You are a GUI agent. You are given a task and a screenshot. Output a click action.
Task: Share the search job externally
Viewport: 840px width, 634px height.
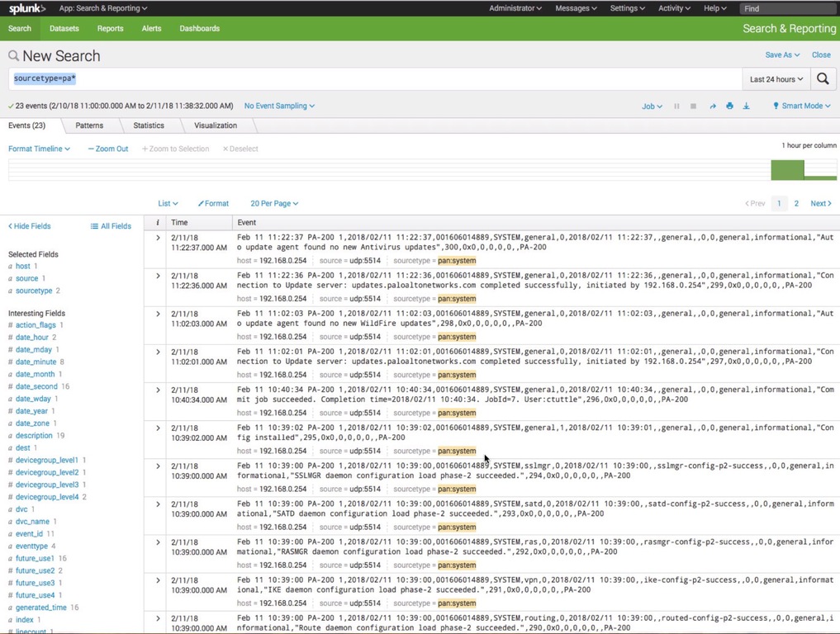[712, 106]
